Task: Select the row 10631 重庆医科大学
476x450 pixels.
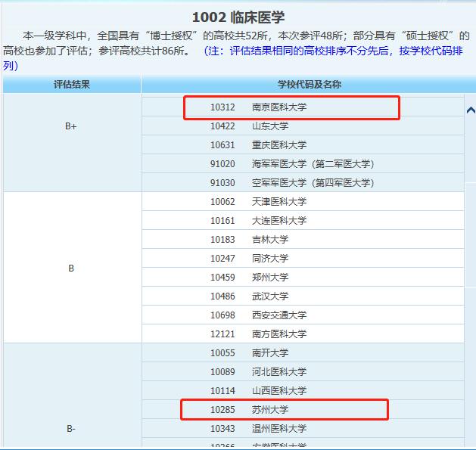Action: coord(303,144)
